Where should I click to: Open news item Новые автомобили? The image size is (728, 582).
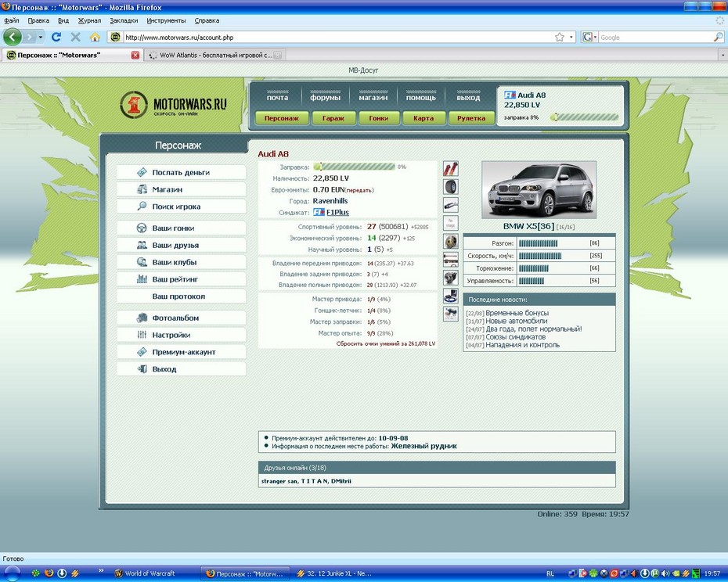pyautogui.click(x=517, y=321)
